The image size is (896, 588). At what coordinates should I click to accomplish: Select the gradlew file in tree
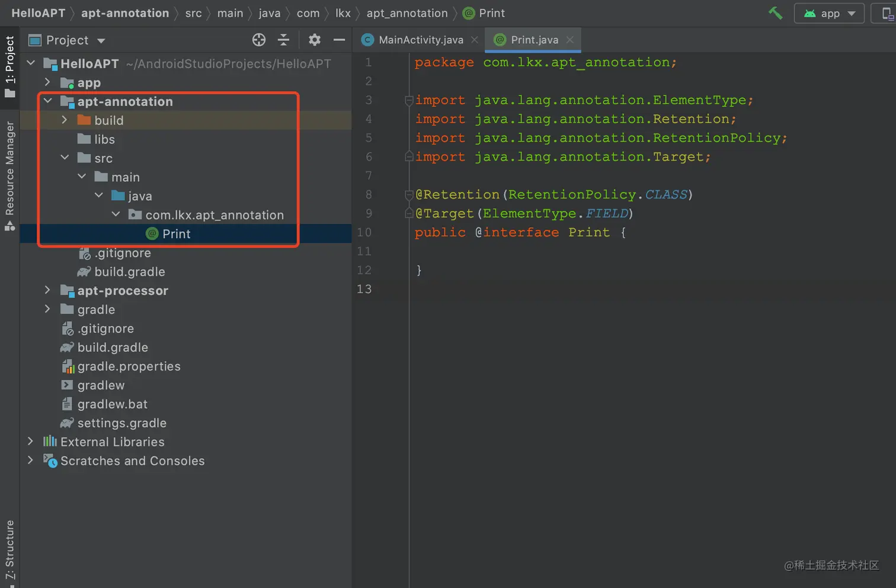[x=101, y=385]
